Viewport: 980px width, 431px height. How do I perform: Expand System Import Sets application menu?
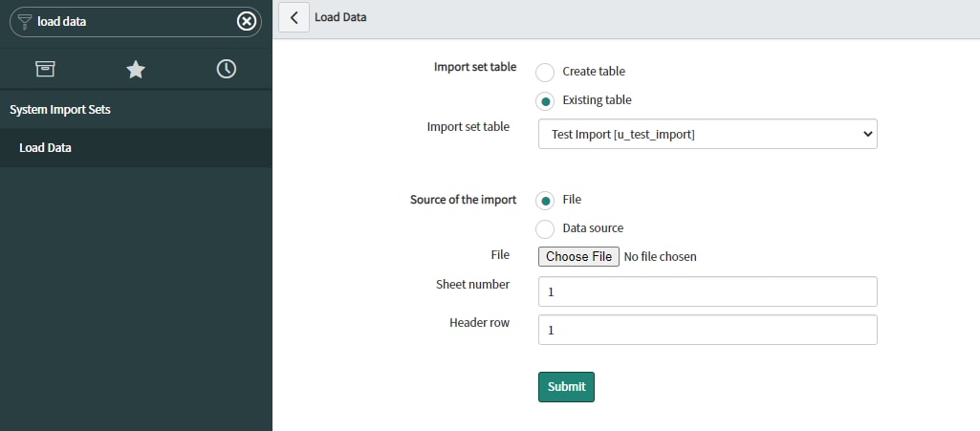pyautogui.click(x=60, y=110)
